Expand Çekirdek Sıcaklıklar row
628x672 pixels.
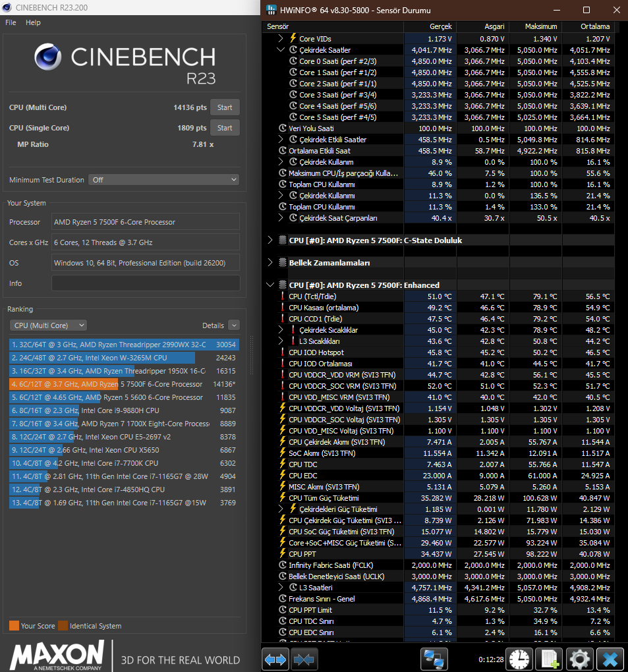tap(280, 329)
